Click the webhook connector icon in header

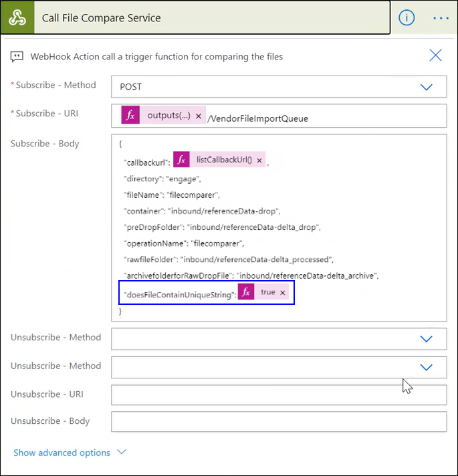click(17, 18)
